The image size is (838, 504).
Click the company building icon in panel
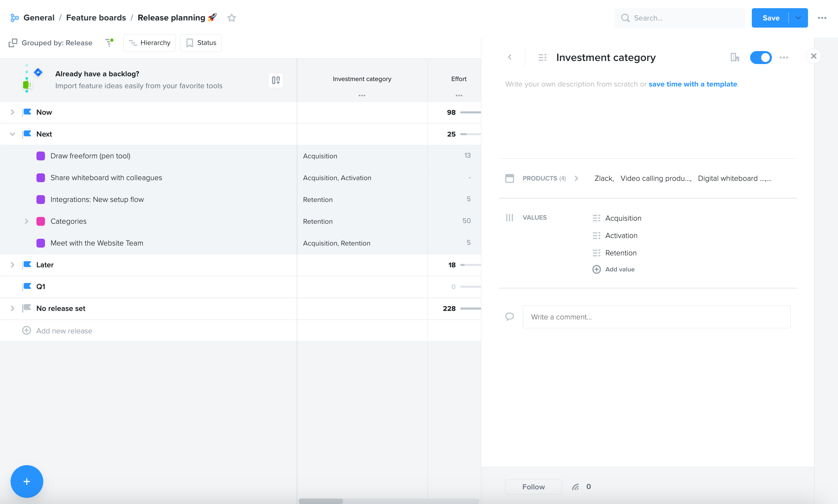[x=735, y=57]
